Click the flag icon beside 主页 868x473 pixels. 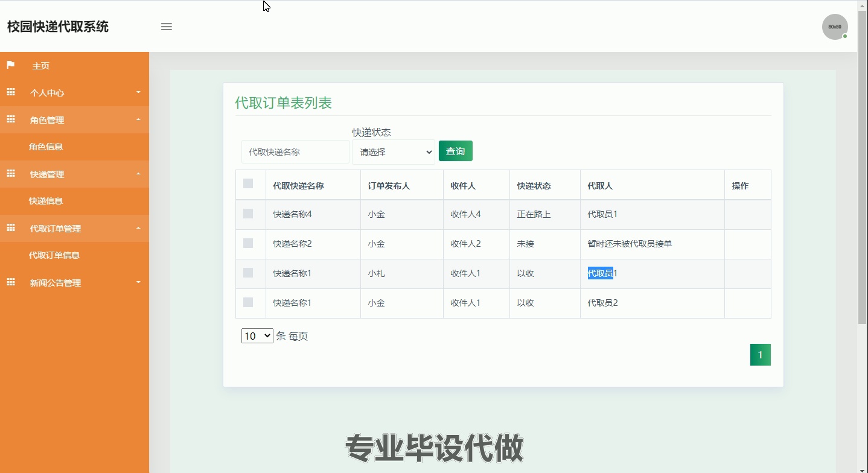[10, 65]
